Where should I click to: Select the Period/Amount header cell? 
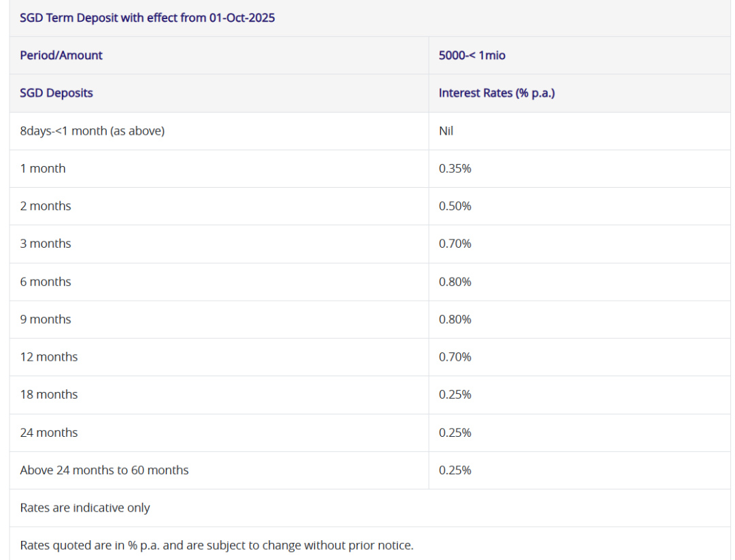[x=61, y=55]
